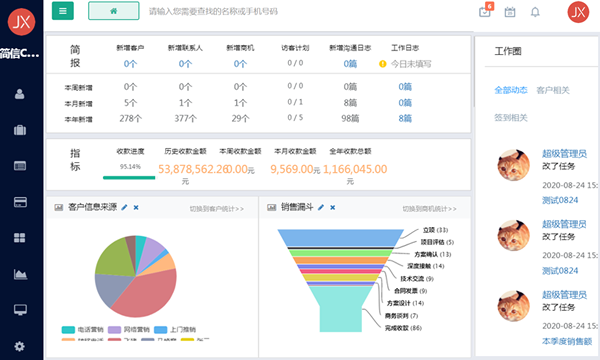Close the 客户信息来源 chart panel
This screenshot has width=600, height=360.
coord(136,207)
